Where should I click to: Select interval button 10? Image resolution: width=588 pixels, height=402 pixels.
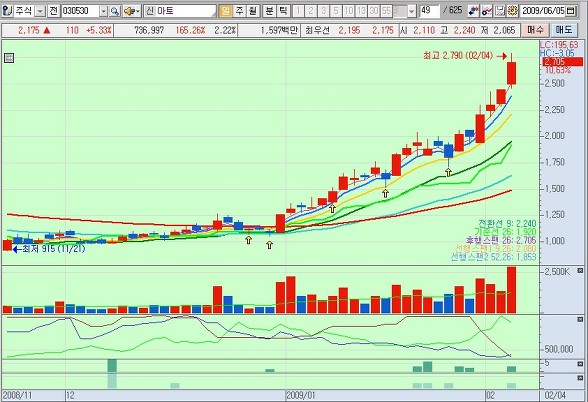click(x=349, y=11)
